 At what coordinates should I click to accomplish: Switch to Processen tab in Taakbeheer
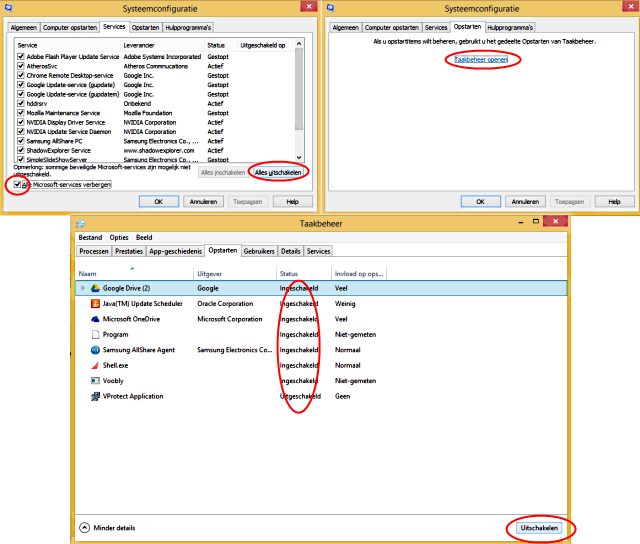[x=94, y=251]
